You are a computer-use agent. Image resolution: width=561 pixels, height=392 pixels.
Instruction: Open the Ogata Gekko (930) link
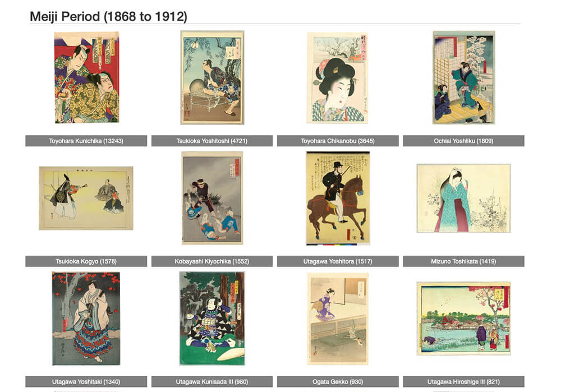tap(338, 382)
